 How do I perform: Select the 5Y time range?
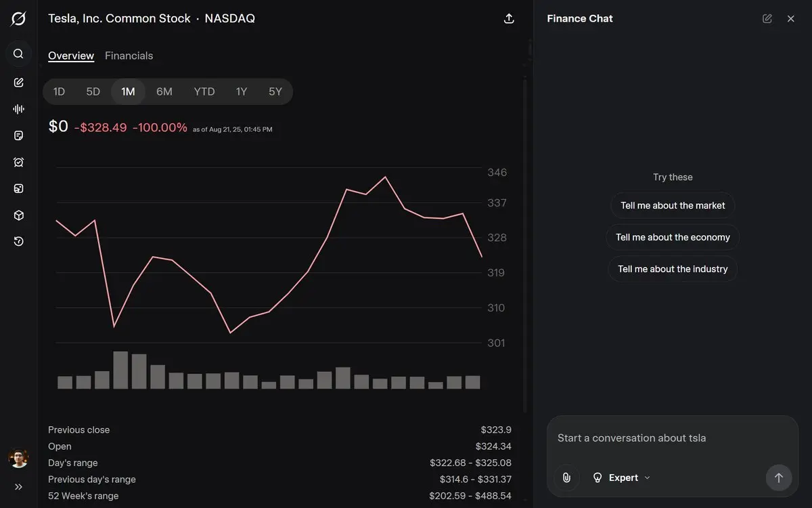coord(275,91)
